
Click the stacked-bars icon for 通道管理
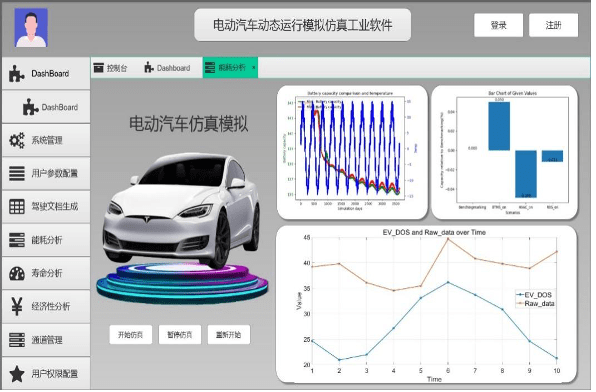[17, 340]
